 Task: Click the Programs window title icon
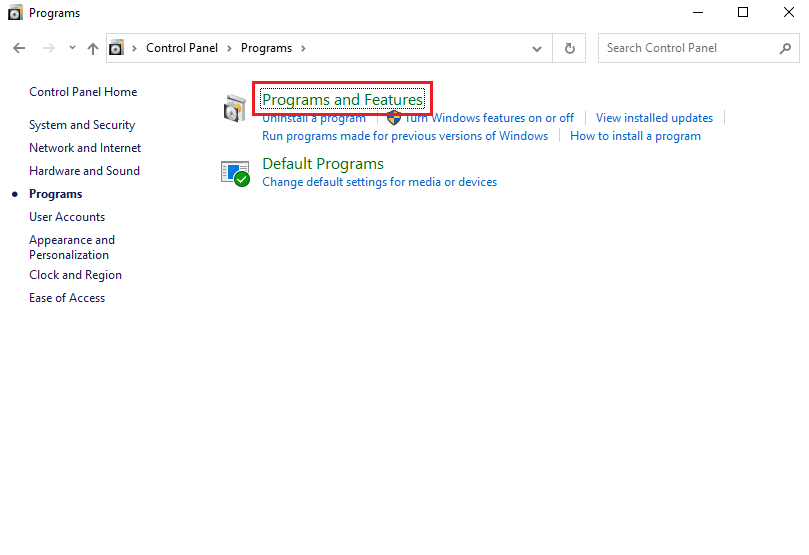[15, 12]
